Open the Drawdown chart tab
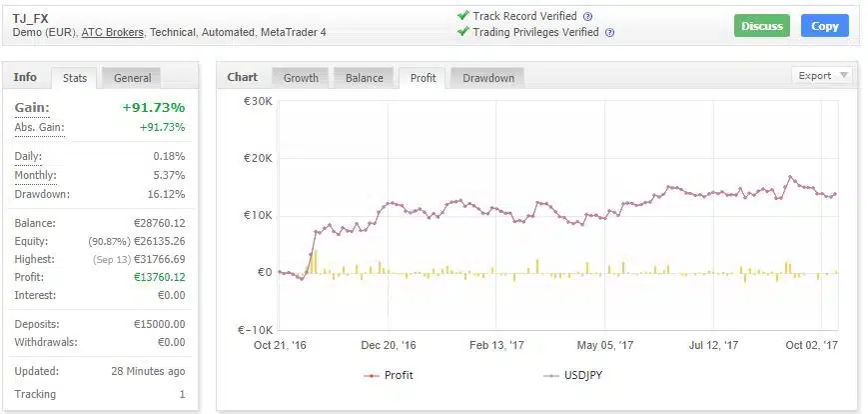868x414 pixels. tap(487, 78)
